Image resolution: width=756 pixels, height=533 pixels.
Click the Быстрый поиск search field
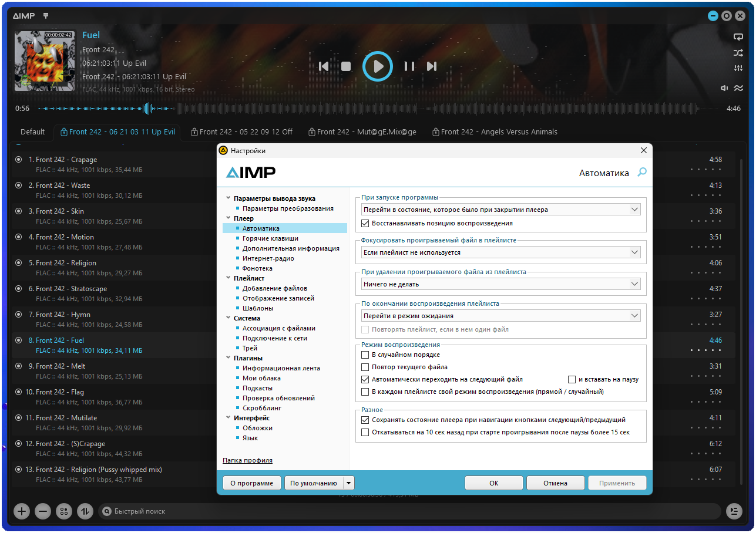pyautogui.click(x=409, y=511)
